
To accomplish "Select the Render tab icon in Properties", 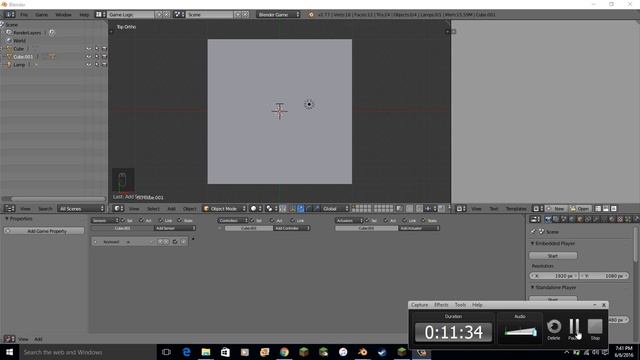I will 548,220.
